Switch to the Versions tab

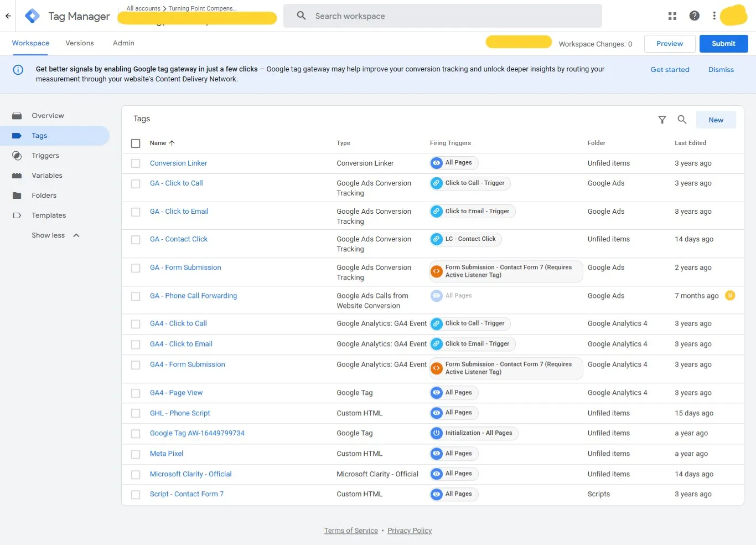pos(80,43)
